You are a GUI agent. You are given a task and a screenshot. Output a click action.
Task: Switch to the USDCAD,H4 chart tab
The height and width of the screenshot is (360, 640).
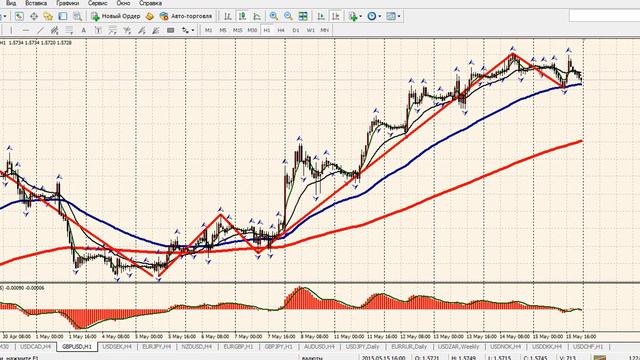pyautogui.click(x=36, y=347)
